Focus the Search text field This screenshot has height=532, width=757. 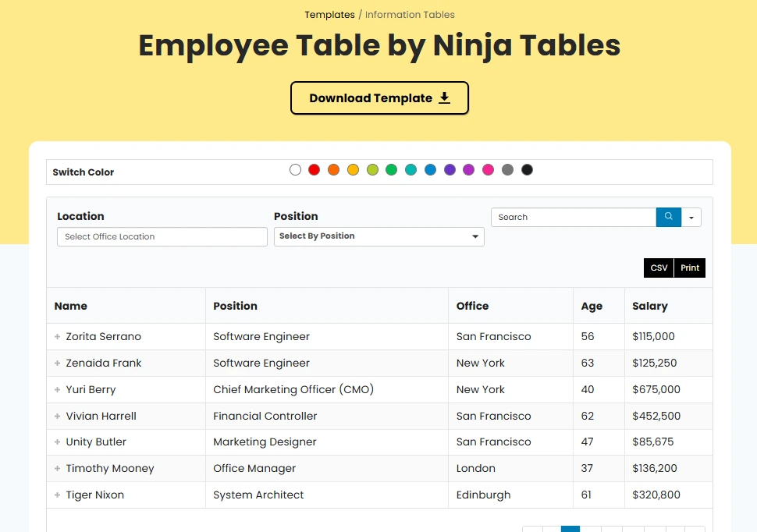[574, 217]
